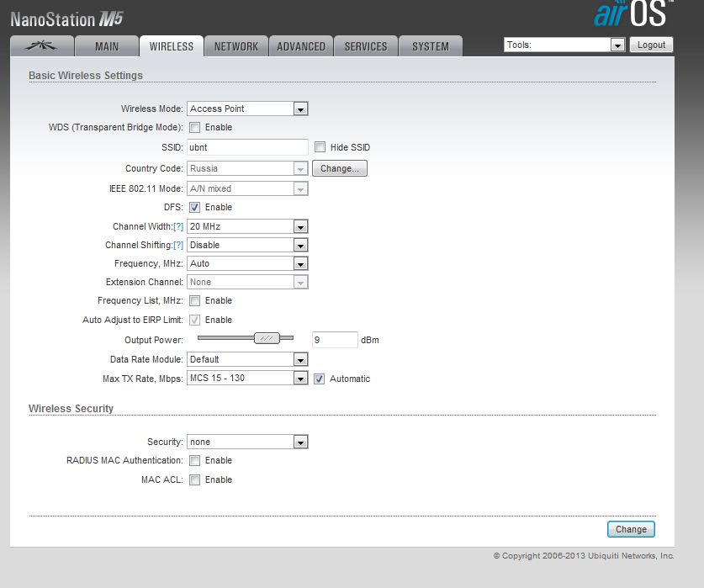Open the Ubiquiti logo tab
The image size is (704, 588).
click(x=42, y=46)
